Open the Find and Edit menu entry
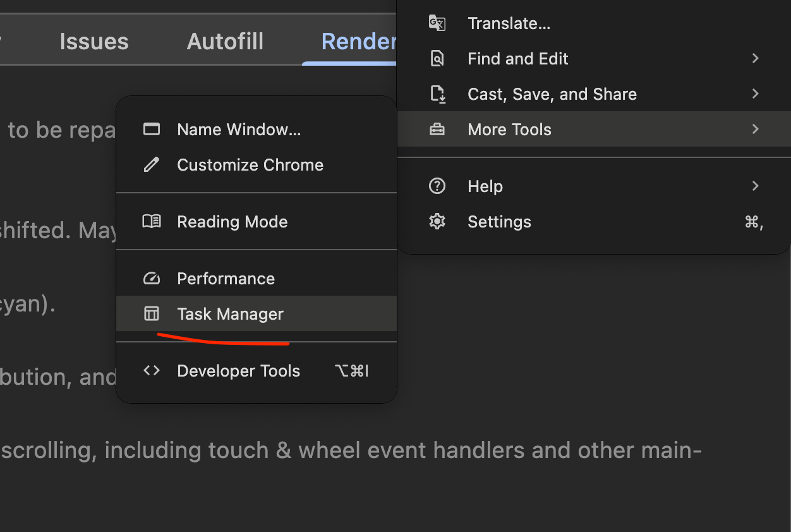Image resolution: width=791 pixels, height=532 pixels. 594,59
